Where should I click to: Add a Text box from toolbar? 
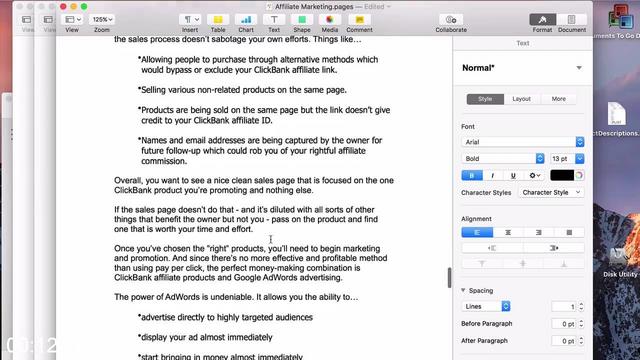point(274,20)
